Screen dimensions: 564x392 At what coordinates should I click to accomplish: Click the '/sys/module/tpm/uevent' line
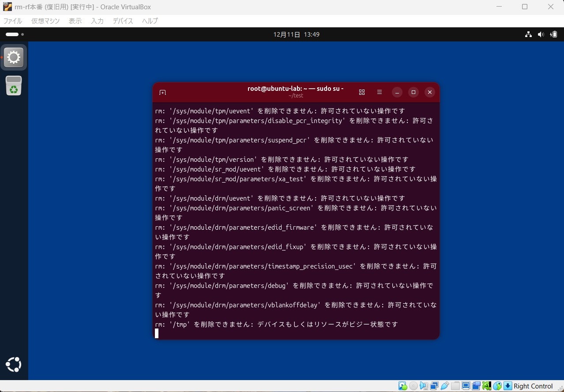click(280, 111)
